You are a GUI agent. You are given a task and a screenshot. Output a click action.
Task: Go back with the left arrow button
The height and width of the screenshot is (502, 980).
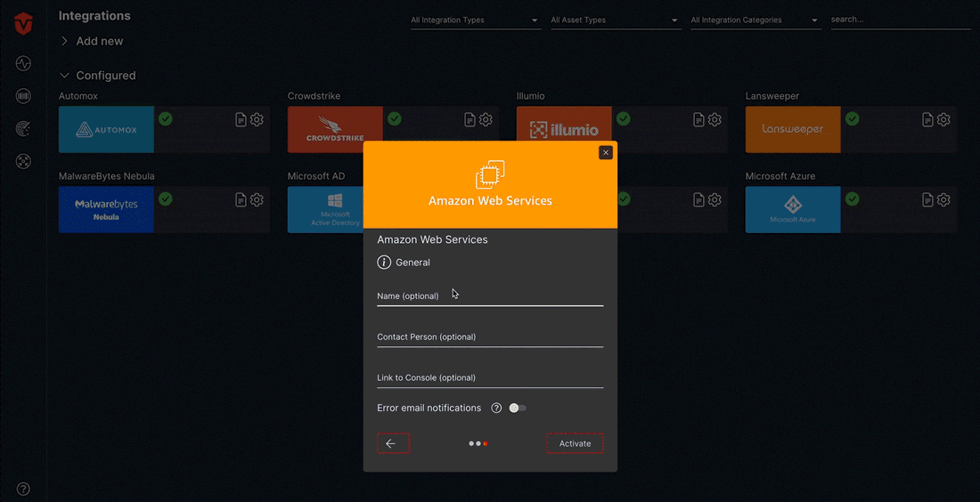click(x=393, y=443)
